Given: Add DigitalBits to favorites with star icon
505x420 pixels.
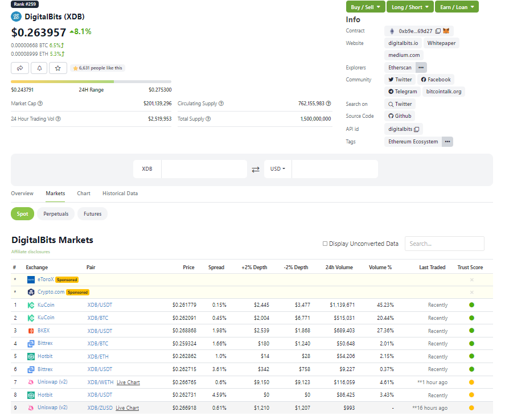Looking at the screenshot, I should pyautogui.click(x=58, y=68).
